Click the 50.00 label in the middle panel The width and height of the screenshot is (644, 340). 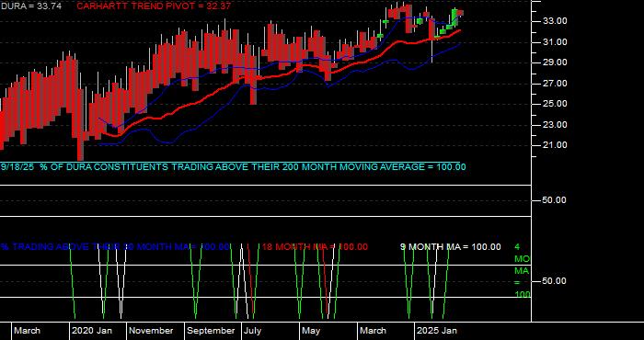pos(556,200)
